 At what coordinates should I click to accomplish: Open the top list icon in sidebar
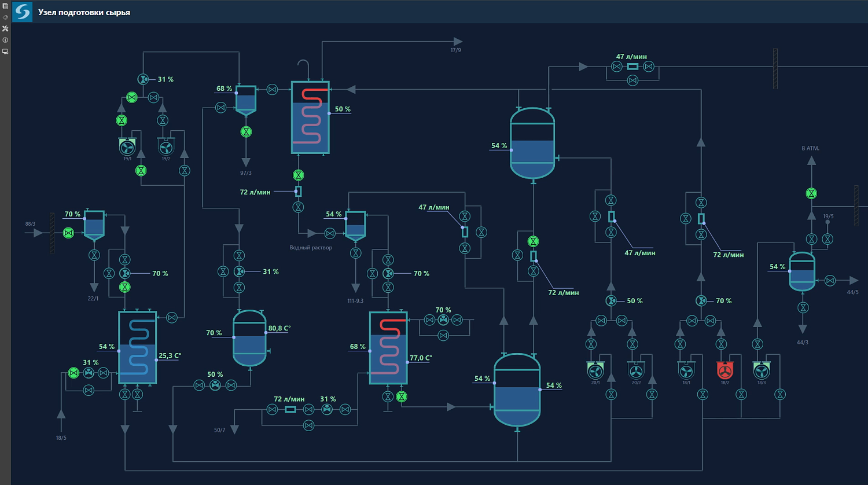[x=5, y=6]
